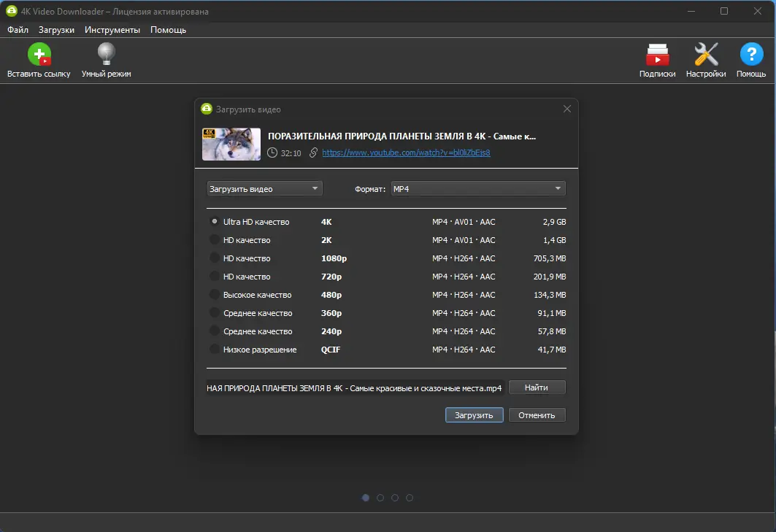The height and width of the screenshot is (532, 776).
Task: Click the 705,3 MB size value
Action: pyautogui.click(x=550, y=258)
